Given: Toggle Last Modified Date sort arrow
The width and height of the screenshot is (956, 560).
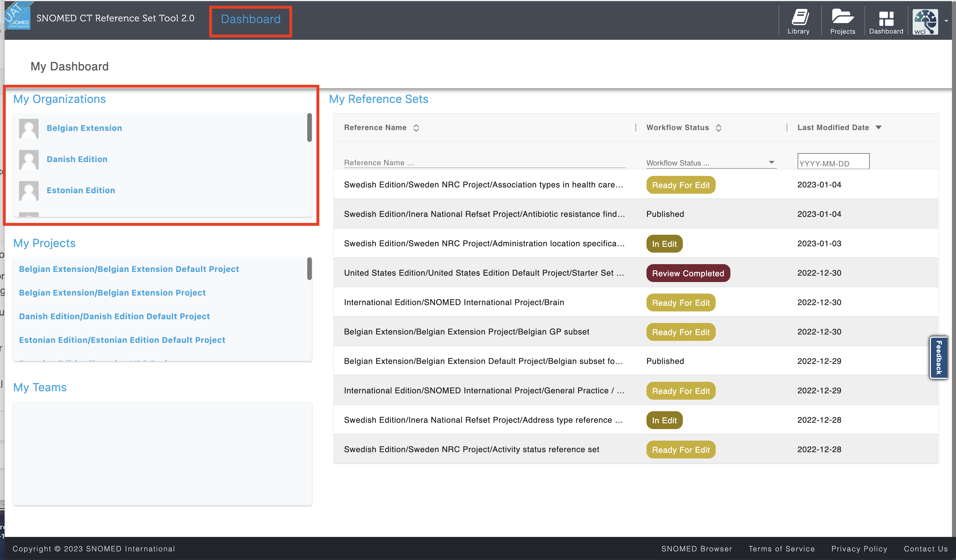Looking at the screenshot, I should coord(879,127).
